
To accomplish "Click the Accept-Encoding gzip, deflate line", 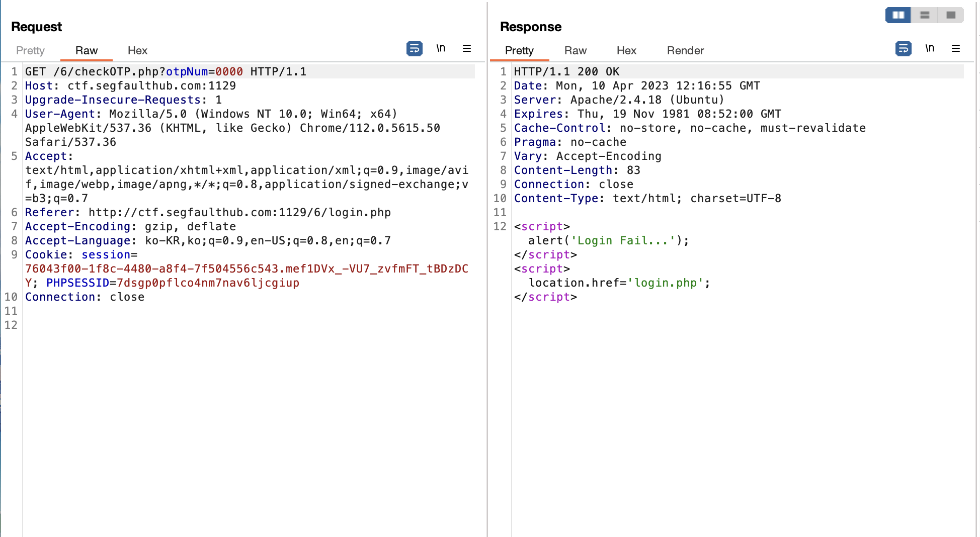I will coord(130,226).
